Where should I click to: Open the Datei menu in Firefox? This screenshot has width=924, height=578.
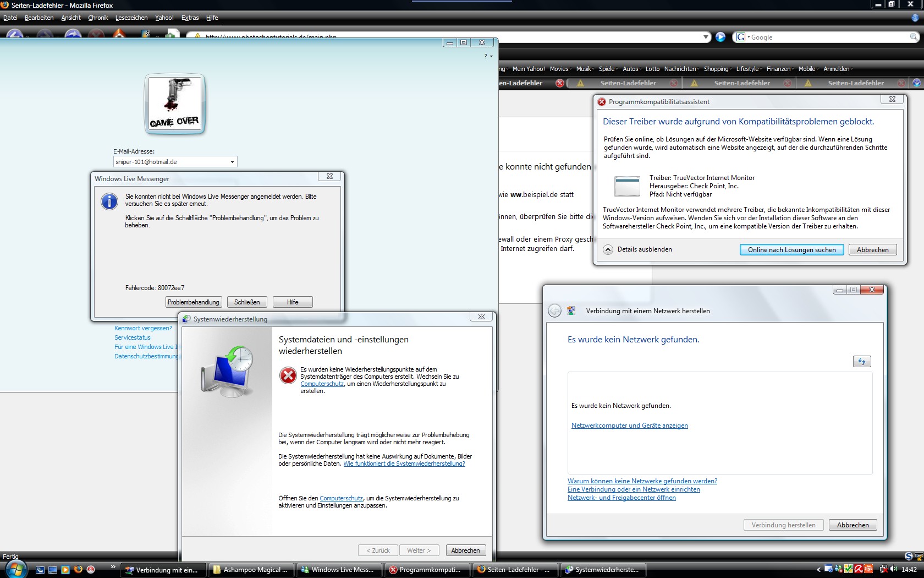tap(10, 18)
